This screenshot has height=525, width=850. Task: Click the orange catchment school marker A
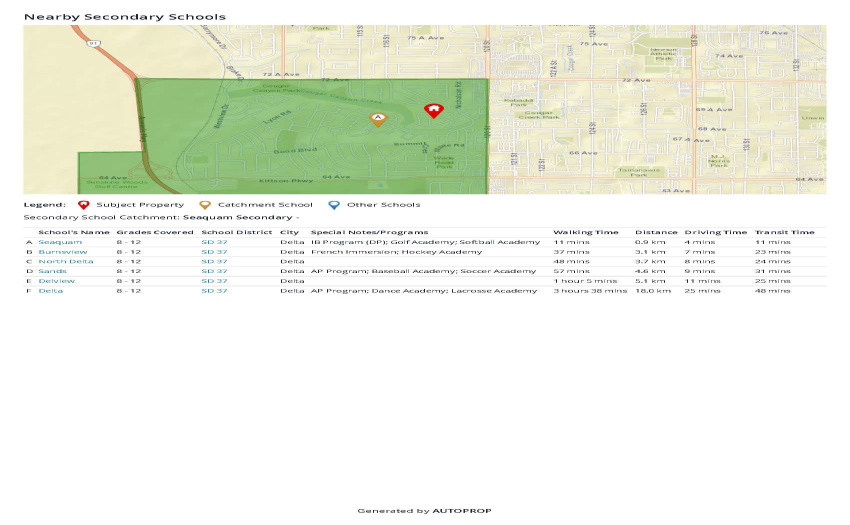[x=378, y=119]
